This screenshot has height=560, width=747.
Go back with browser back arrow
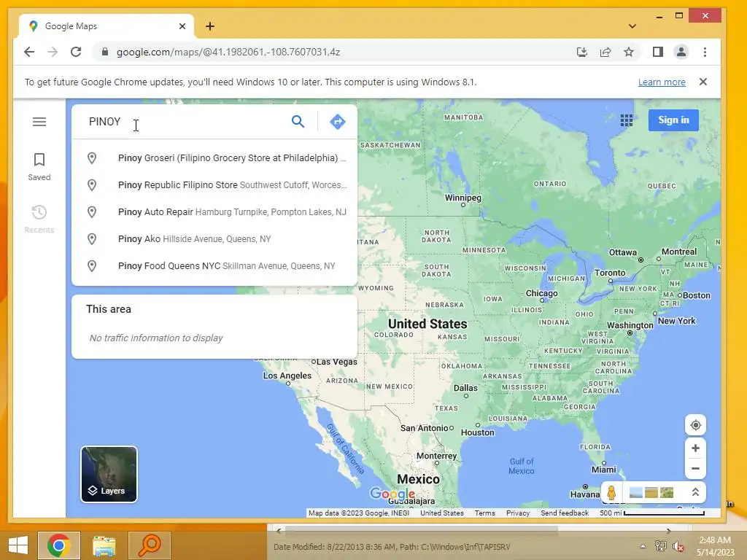pos(29,52)
